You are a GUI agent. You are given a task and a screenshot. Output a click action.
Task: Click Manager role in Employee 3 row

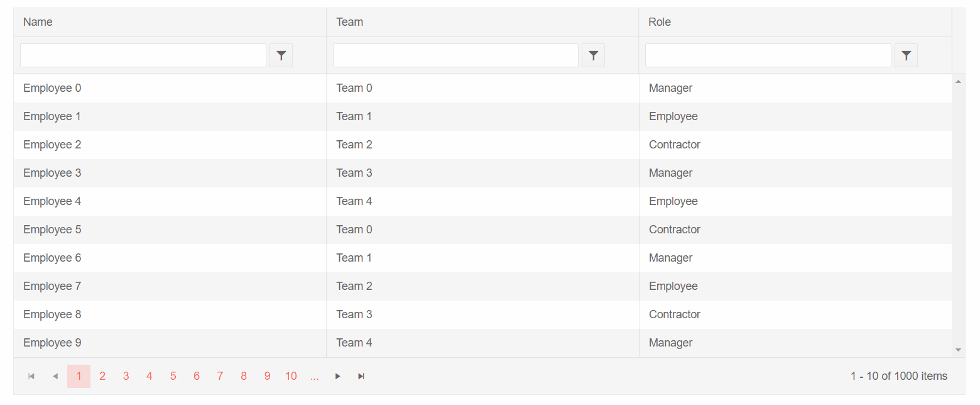795,173
